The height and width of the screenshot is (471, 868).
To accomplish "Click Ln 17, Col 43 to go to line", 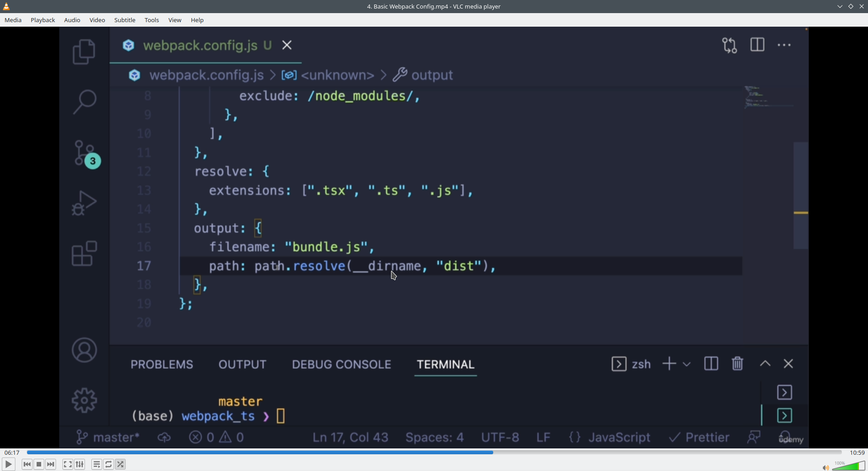I will pyautogui.click(x=350, y=438).
